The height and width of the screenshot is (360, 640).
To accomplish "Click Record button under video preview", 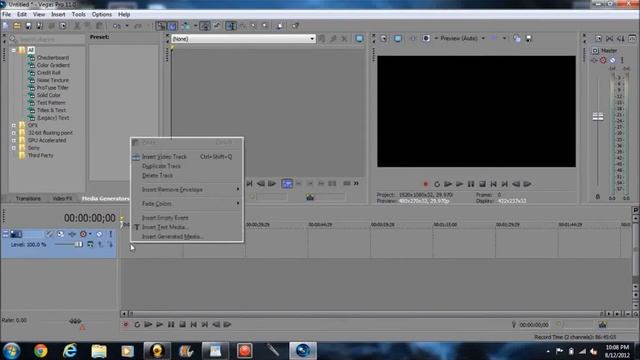I will point(425,184).
